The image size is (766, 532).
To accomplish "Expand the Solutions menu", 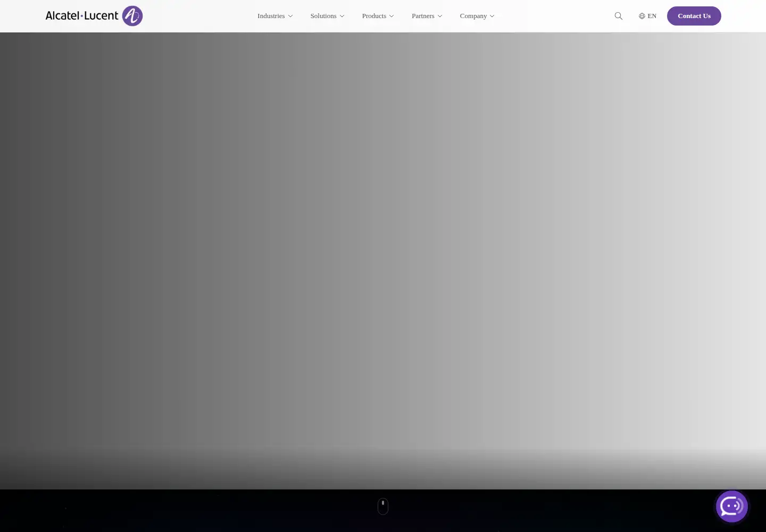I will click(x=327, y=16).
